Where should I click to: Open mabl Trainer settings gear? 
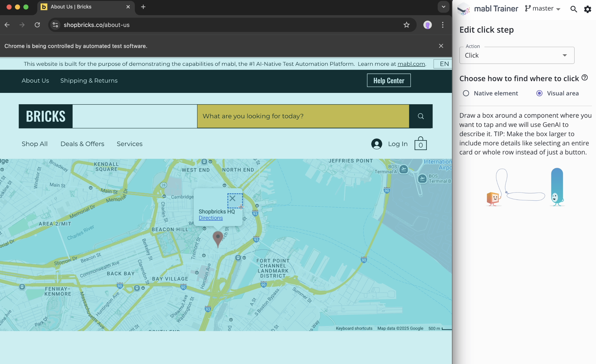(587, 9)
